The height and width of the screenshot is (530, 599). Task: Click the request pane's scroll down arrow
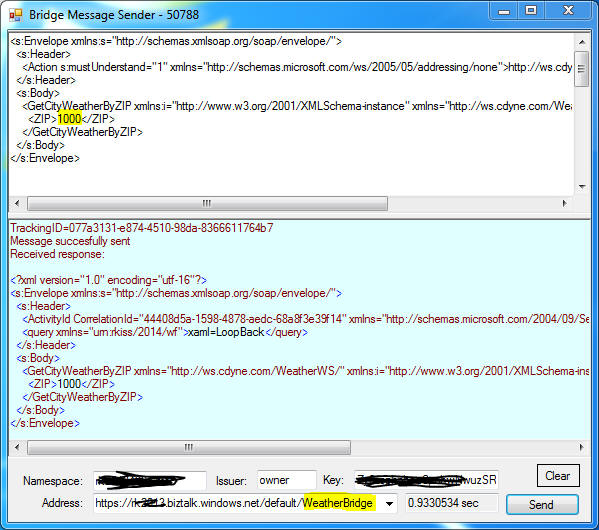click(x=582, y=187)
